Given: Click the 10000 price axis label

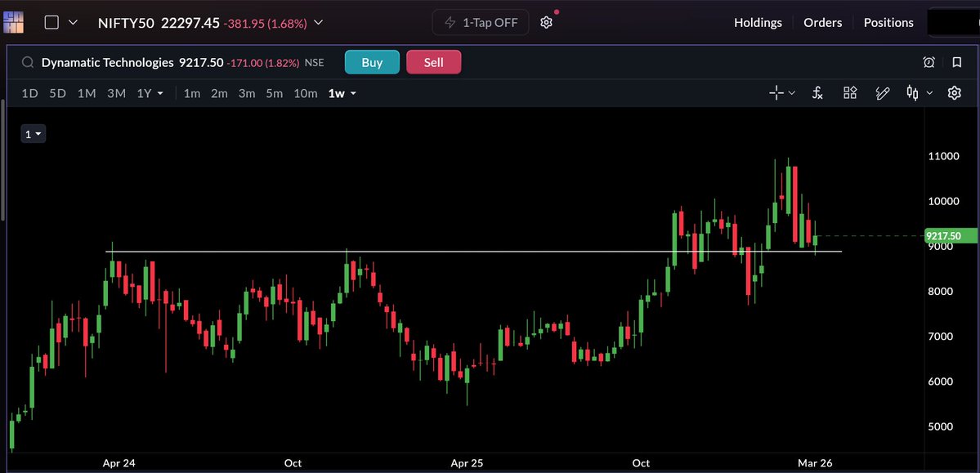Looking at the screenshot, I should (944, 201).
